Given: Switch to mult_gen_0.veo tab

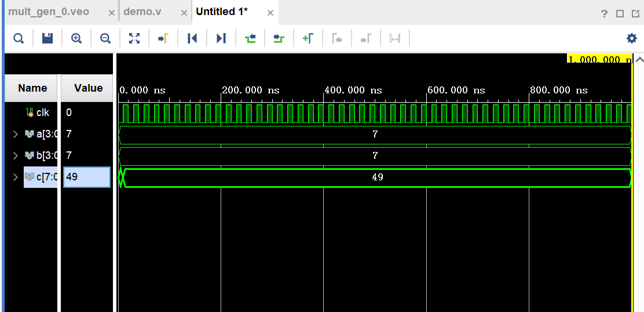Looking at the screenshot, I should pos(49,12).
